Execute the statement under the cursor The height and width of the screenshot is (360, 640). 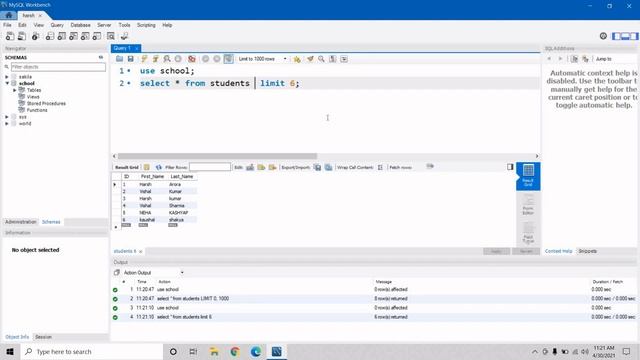[x=155, y=59]
